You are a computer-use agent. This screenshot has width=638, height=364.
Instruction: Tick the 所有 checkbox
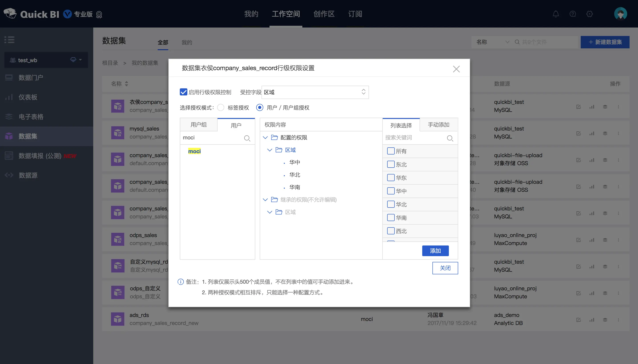pyautogui.click(x=390, y=151)
